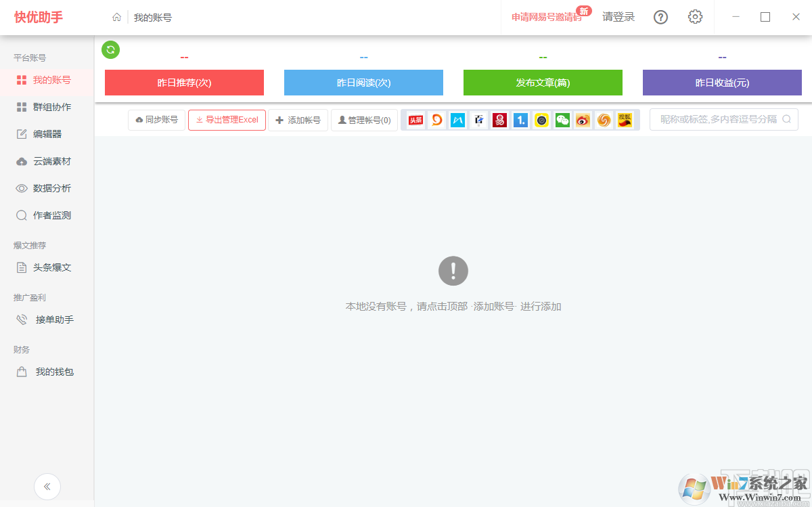This screenshot has height=507, width=812.
Task: Collapse the sidebar with the « chevron
Action: (x=47, y=486)
